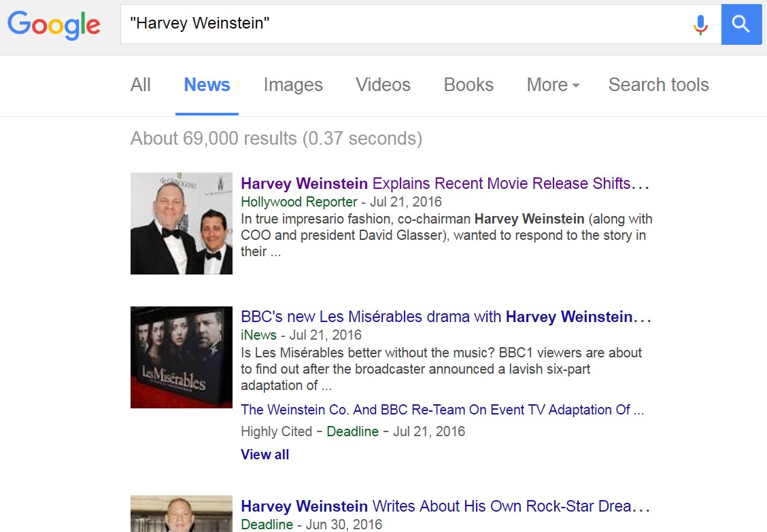Click the "About 69,000 results" stats text
The height and width of the screenshot is (532, 767).
click(x=276, y=139)
